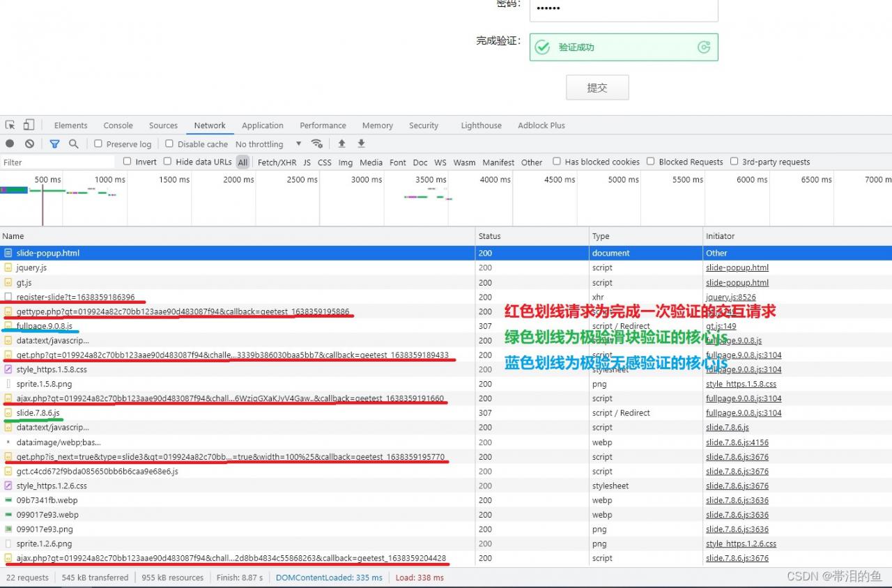Filter requests by Media

[x=371, y=162]
